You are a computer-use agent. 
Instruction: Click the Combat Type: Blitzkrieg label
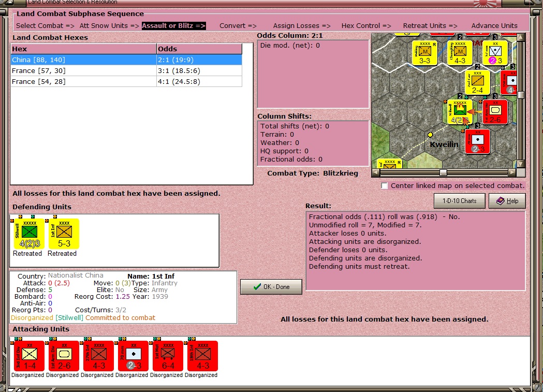[x=312, y=173]
